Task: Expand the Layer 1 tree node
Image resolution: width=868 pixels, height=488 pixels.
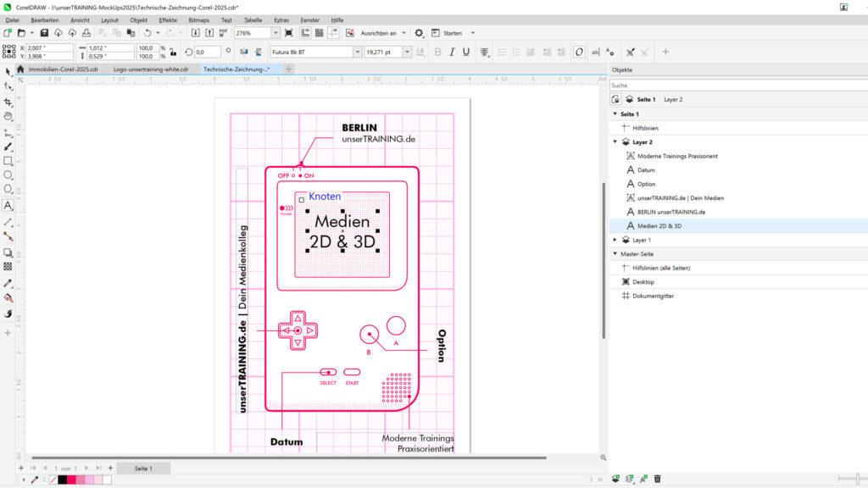Action: (x=615, y=240)
